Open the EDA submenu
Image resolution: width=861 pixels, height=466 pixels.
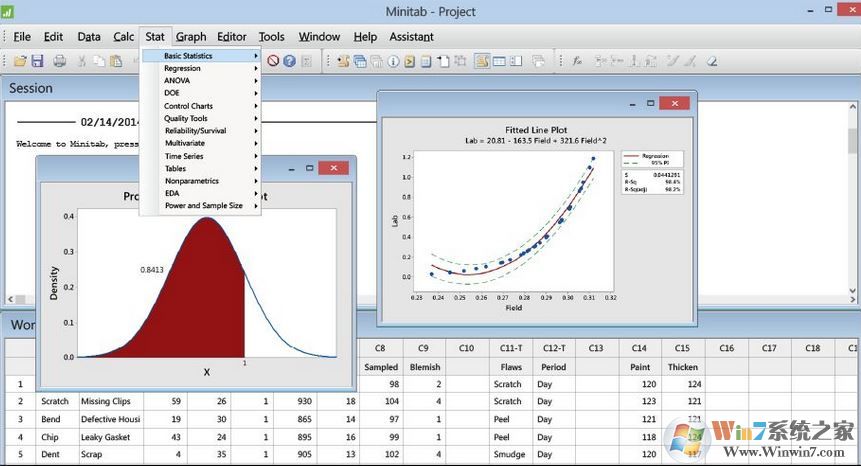pyautogui.click(x=201, y=193)
